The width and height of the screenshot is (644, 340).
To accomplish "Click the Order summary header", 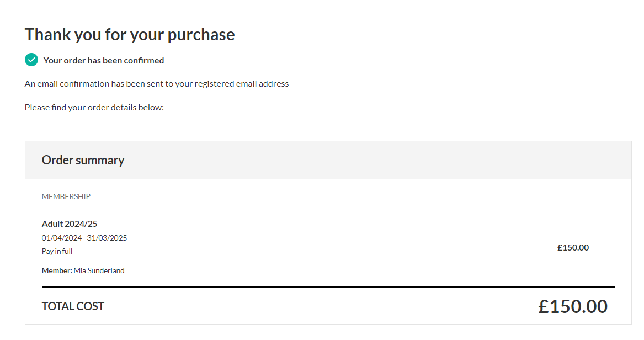I will coord(83,160).
